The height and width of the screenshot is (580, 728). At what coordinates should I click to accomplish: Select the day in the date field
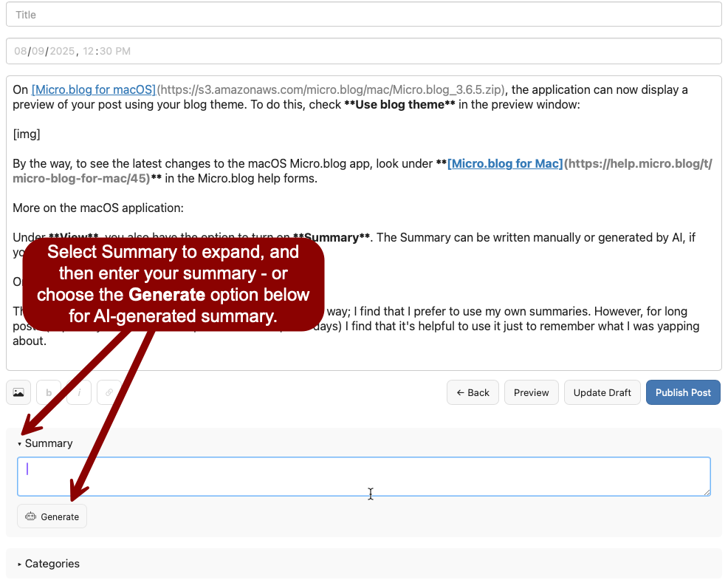tap(38, 51)
